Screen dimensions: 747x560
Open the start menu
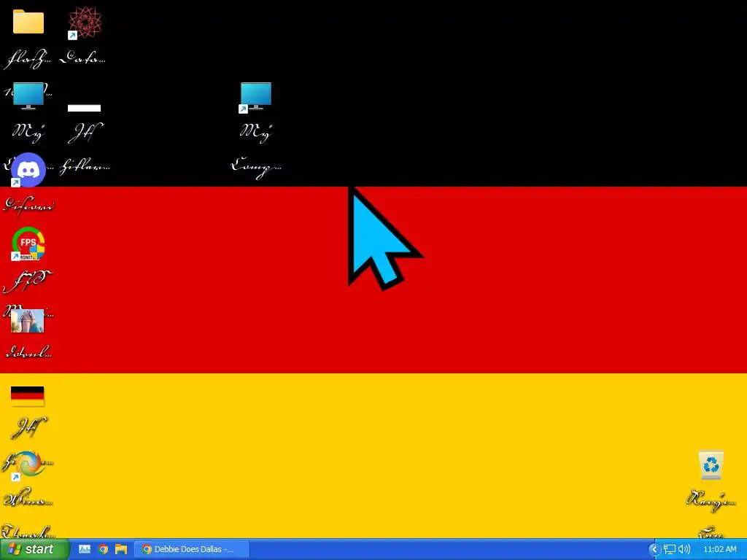tap(34, 550)
